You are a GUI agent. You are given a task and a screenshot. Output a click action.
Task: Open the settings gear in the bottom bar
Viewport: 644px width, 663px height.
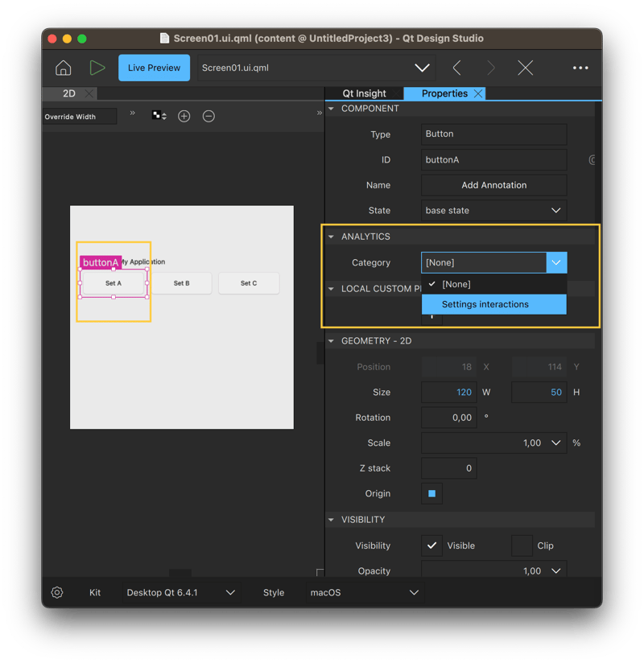[x=57, y=593]
